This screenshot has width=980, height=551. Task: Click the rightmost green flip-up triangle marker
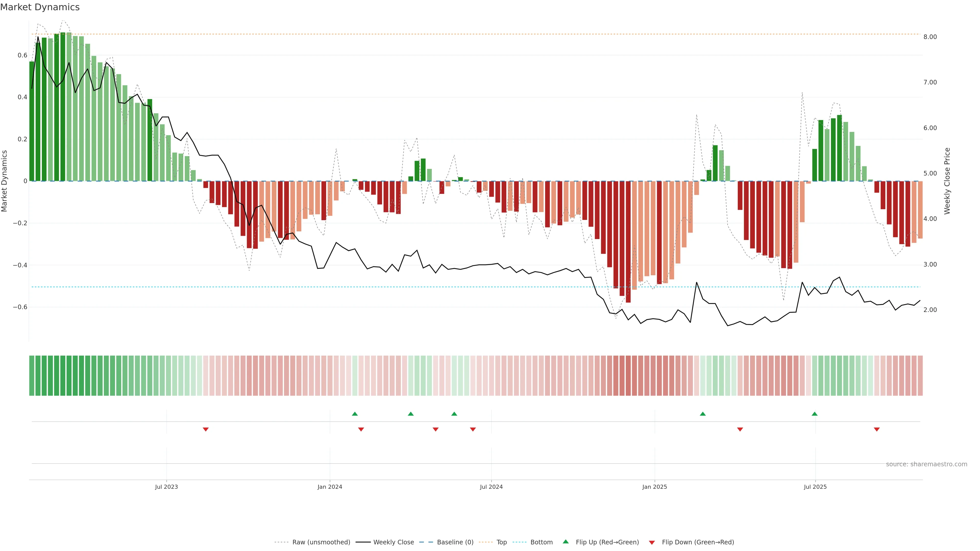(x=815, y=414)
